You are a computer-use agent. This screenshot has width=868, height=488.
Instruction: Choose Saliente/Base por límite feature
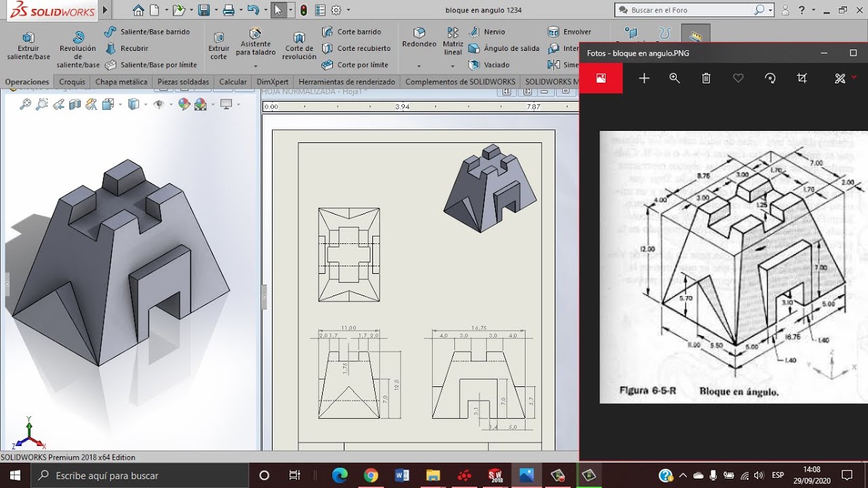pos(151,65)
